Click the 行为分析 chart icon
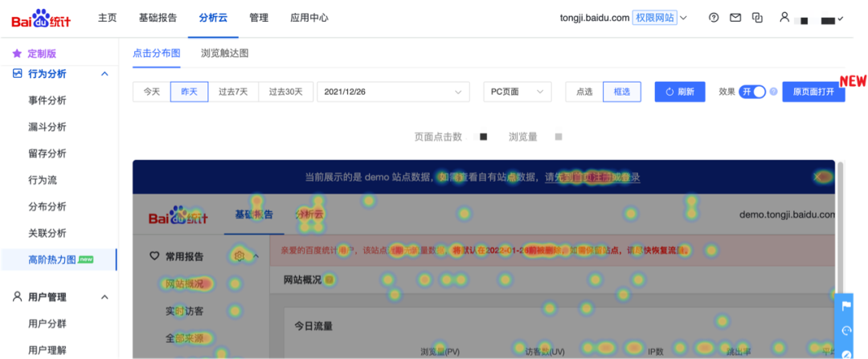Screen dimensions: 868x359 pyautogui.click(x=17, y=74)
